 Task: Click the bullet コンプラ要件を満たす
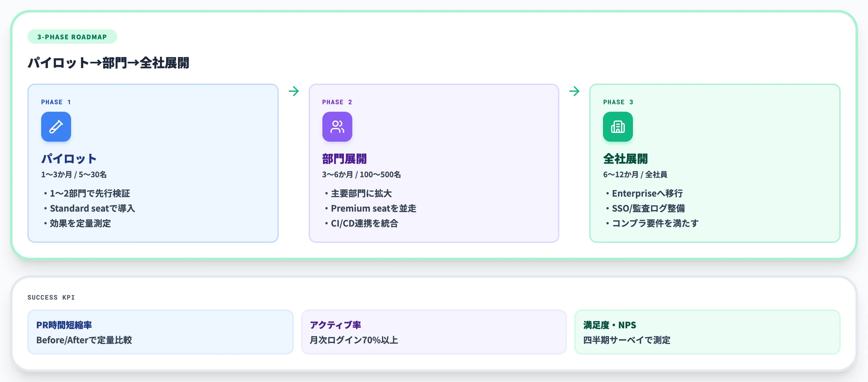pos(652,223)
